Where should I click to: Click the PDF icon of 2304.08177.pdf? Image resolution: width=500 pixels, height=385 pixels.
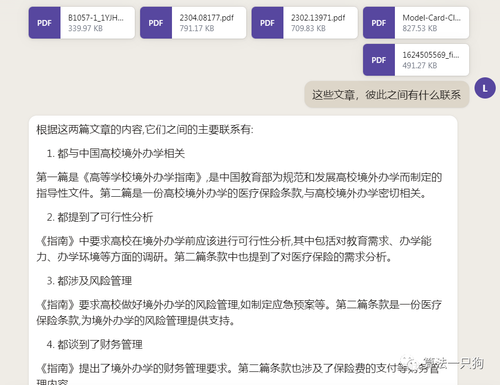(156, 23)
